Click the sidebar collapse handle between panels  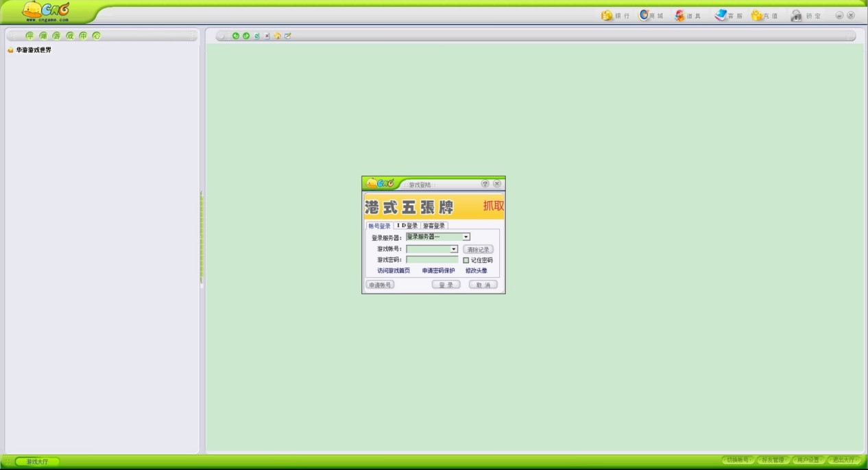pos(202,239)
